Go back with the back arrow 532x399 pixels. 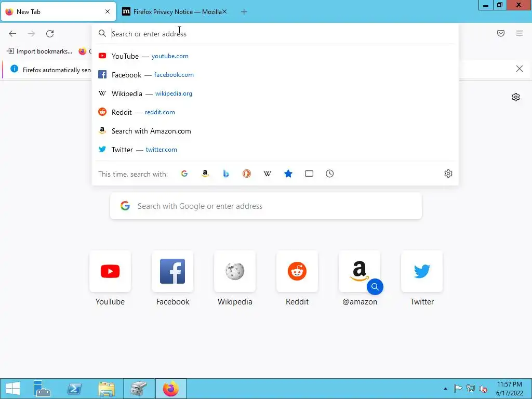click(x=12, y=34)
